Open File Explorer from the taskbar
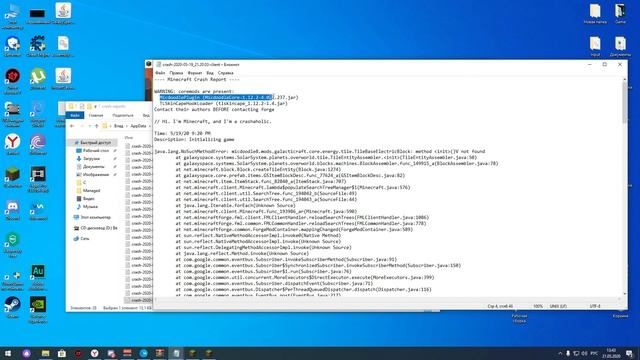The image size is (640, 360). pos(45,353)
